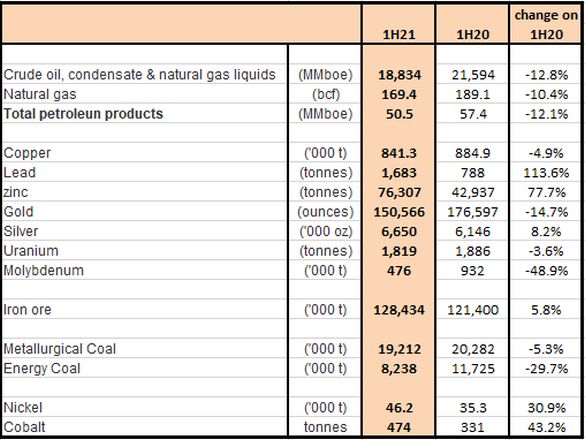Click the Cobalt unit cell reading tonnes
Screen dimensions: 585x440
tap(325, 427)
